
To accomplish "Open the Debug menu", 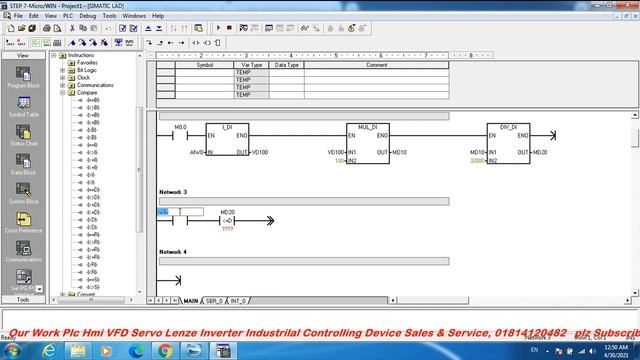I will [87, 16].
